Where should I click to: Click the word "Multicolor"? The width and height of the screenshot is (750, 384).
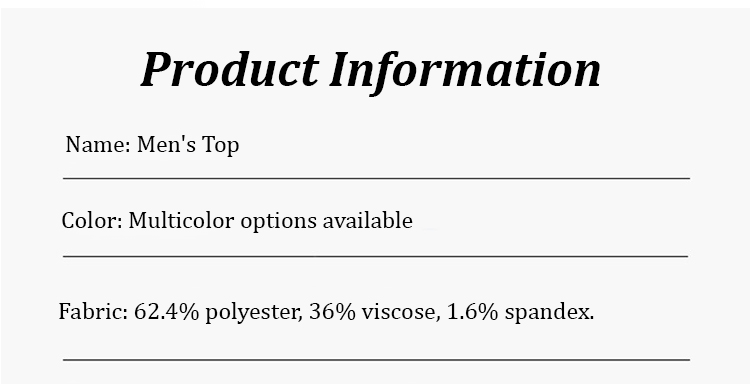click(x=182, y=221)
